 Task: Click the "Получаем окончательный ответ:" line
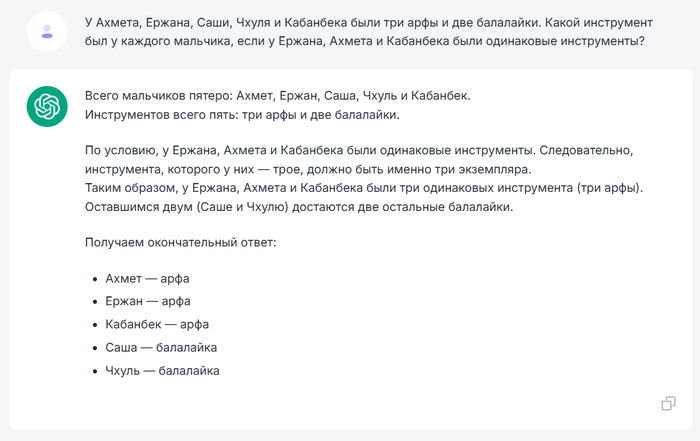pos(187,244)
